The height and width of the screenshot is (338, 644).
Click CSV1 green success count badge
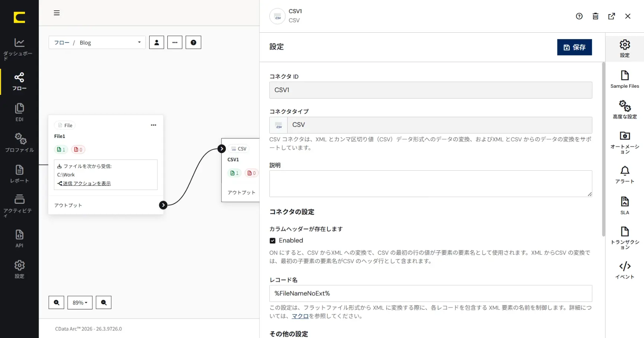point(234,173)
